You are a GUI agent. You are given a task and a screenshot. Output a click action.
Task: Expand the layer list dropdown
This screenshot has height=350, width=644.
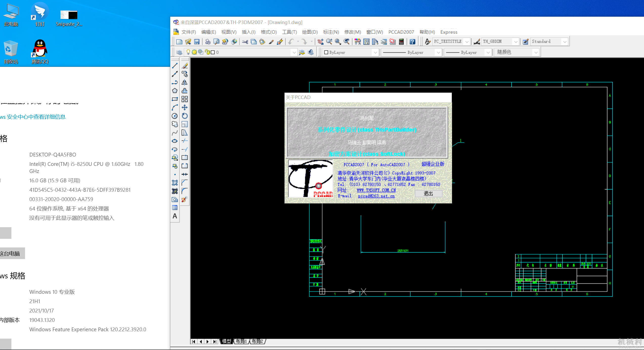(x=294, y=52)
